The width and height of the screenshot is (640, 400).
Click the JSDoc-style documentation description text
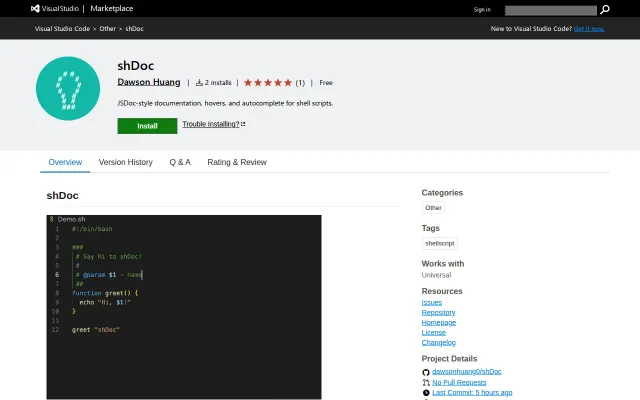[x=225, y=103]
